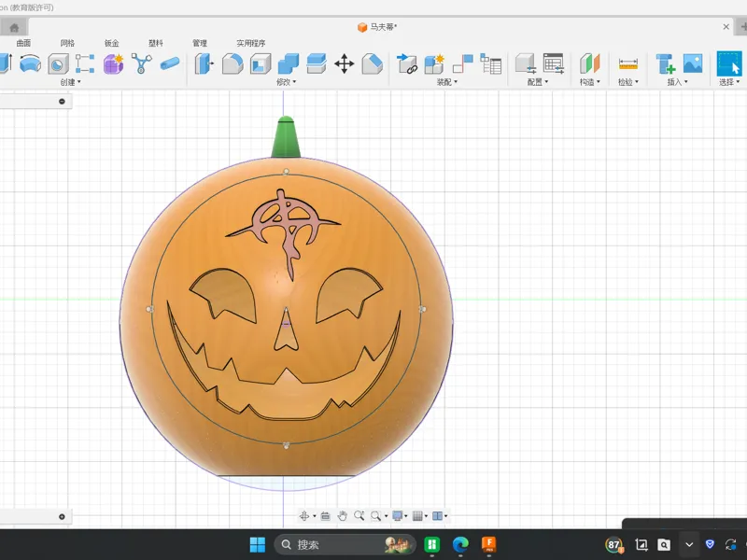Expand the 修改 dropdown menu
747x560 pixels.
(287, 82)
